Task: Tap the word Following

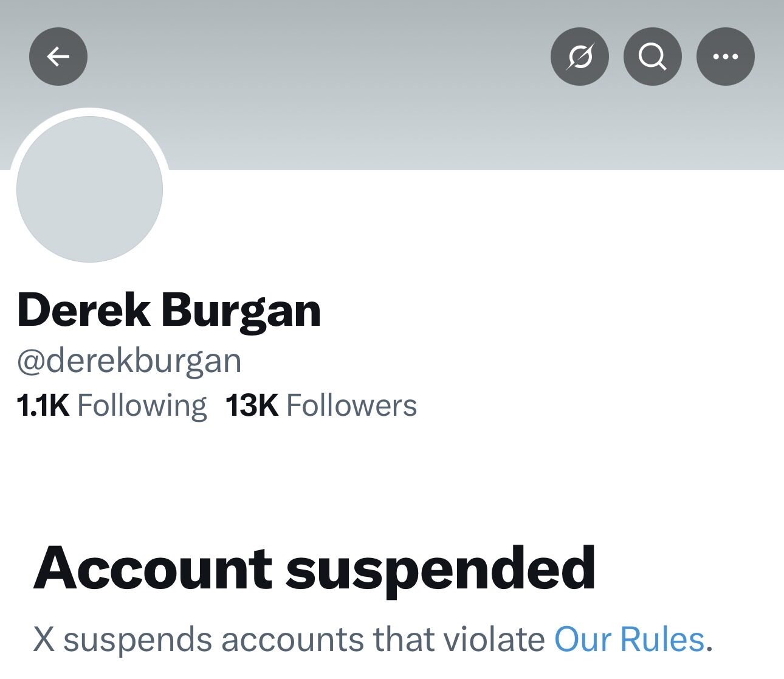Action: (x=142, y=405)
